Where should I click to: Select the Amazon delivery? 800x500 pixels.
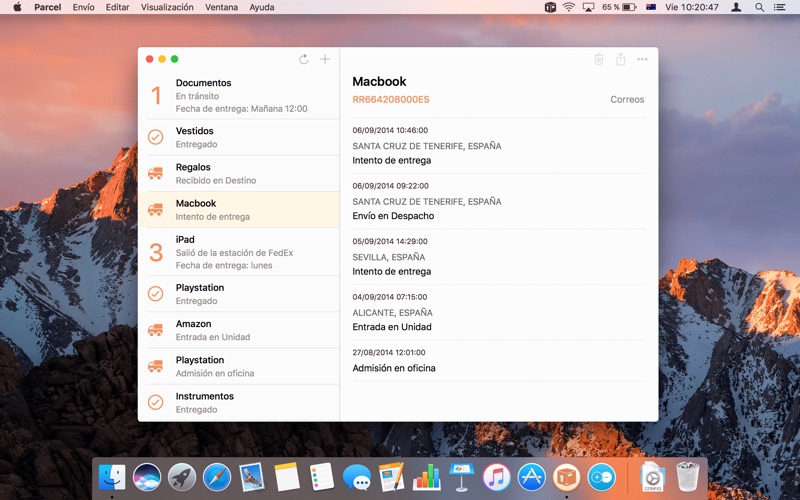239,330
